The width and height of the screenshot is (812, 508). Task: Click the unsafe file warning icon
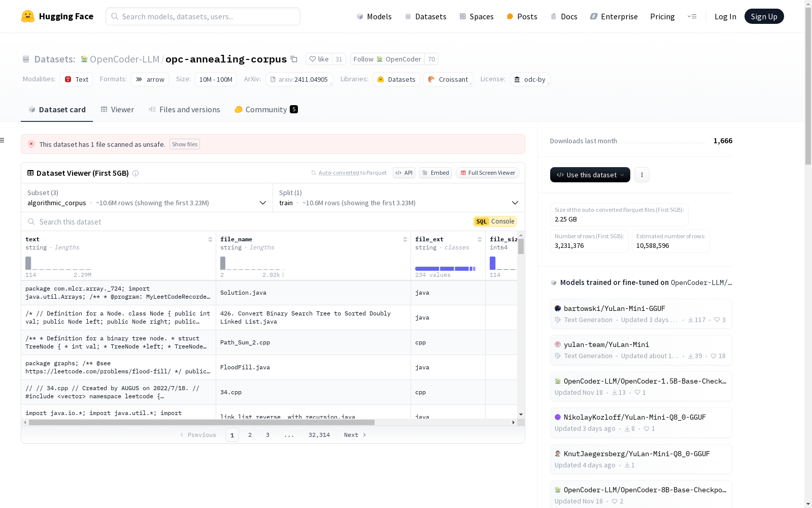(31, 144)
